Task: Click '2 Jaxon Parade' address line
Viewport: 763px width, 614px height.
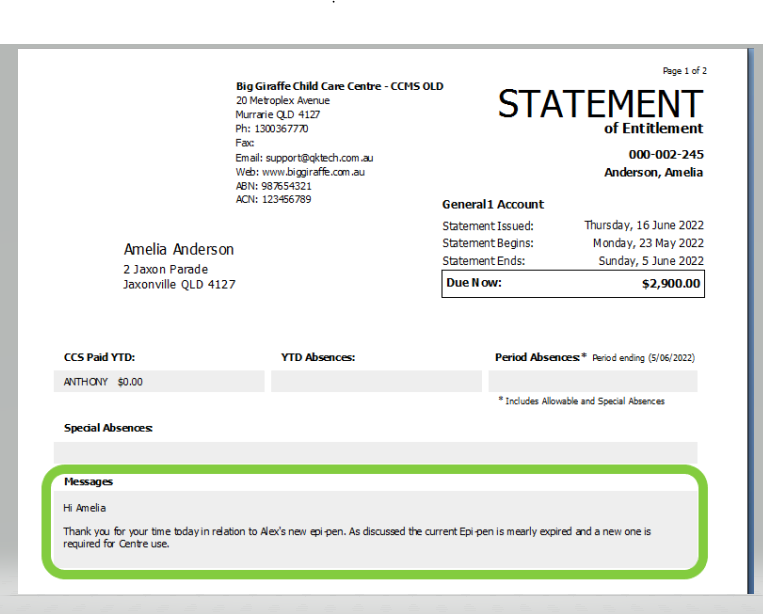Action: (165, 269)
